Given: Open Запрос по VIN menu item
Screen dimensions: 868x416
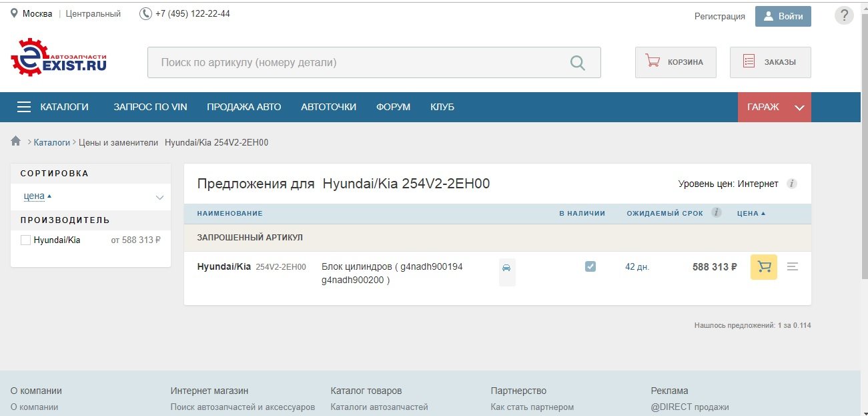Looking at the screenshot, I should click(150, 107).
